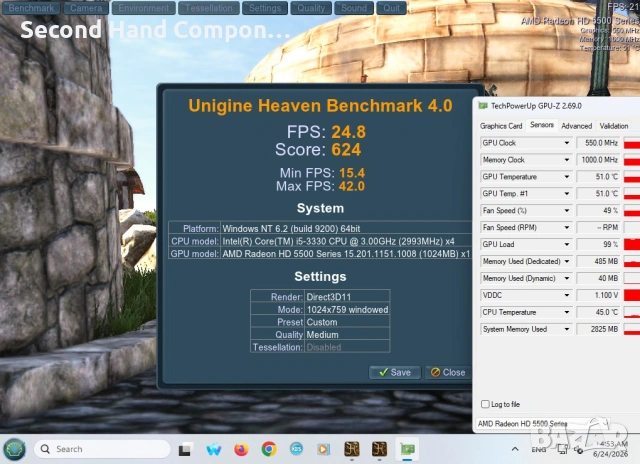Screen dimensions: 640x464
Task: Open Memory Used (Dedicated) dropdown
Action: pos(567,261)
